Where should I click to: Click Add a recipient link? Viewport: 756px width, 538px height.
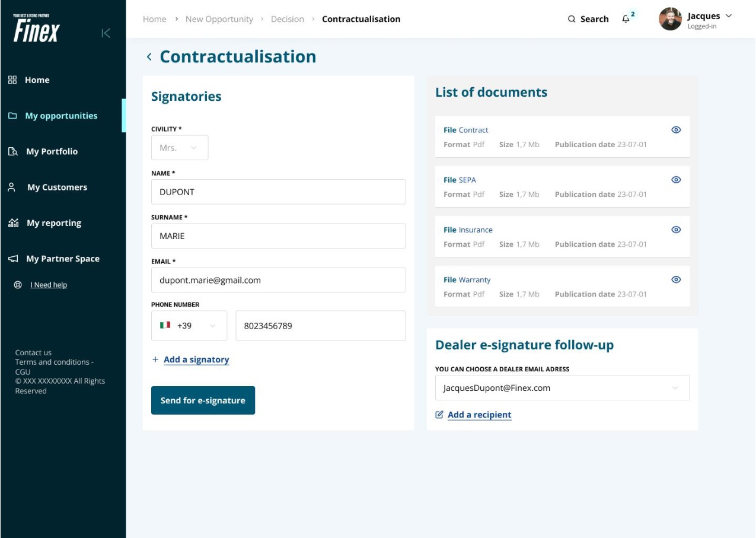click(x=480, y=415)
